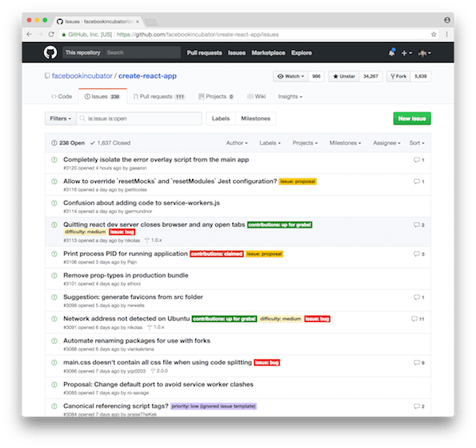The width and height of the screenshot is (476, 448).
Task: Open the Author filter dropdown
Action: coord(236,144)
